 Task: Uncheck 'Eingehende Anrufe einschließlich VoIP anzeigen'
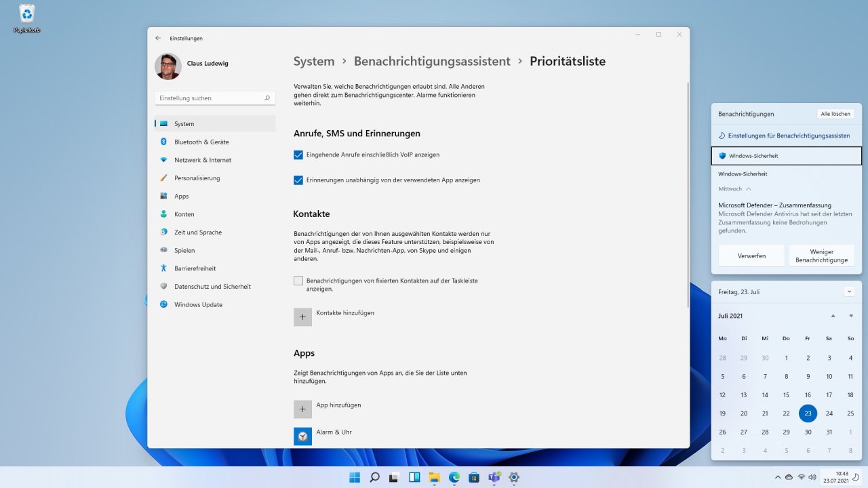[298, 155]
